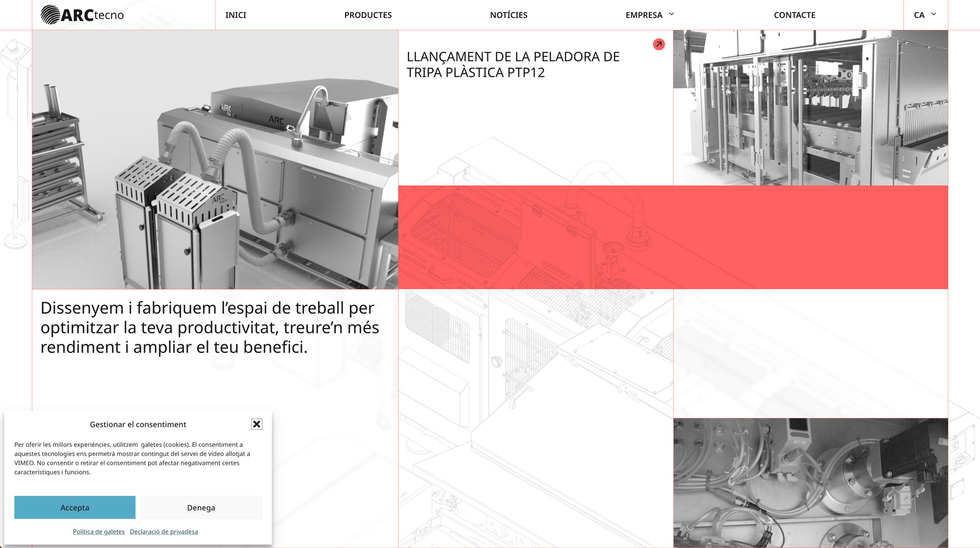
Task: Click the top-right steel machine photo
Action: [810, 107]
